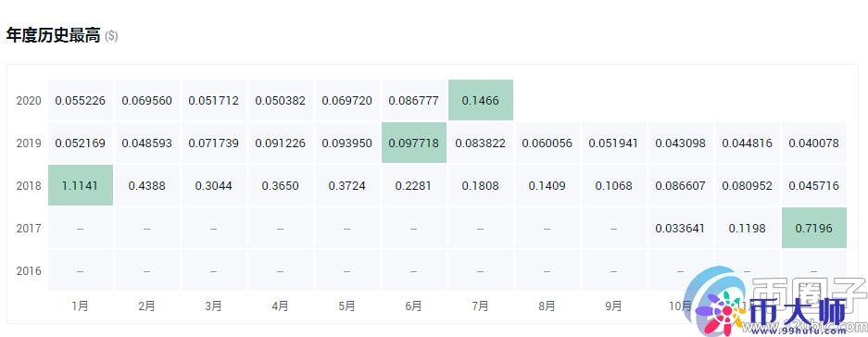Screen dimensions: 868x337
Task: Click 2020 June cell 0.086777
Action: point(413,101)
